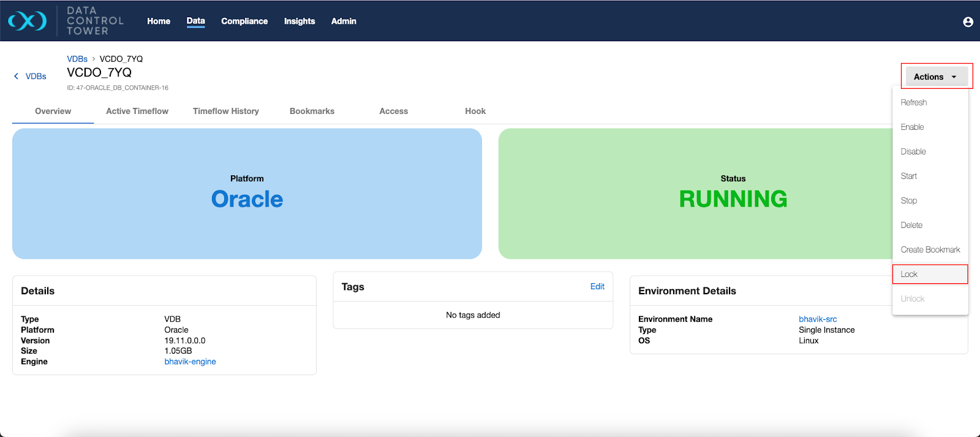The image size is (980, 437).
Task: Open the bhavik-engine link
Action: point(190,362)
